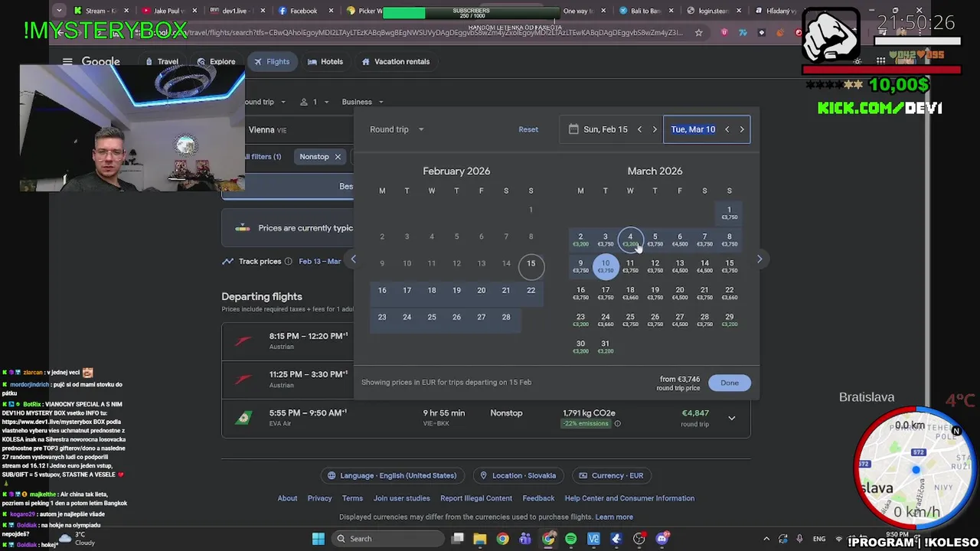Show previous month in calendar
The image size is (980, 551).
pos(353,259)
